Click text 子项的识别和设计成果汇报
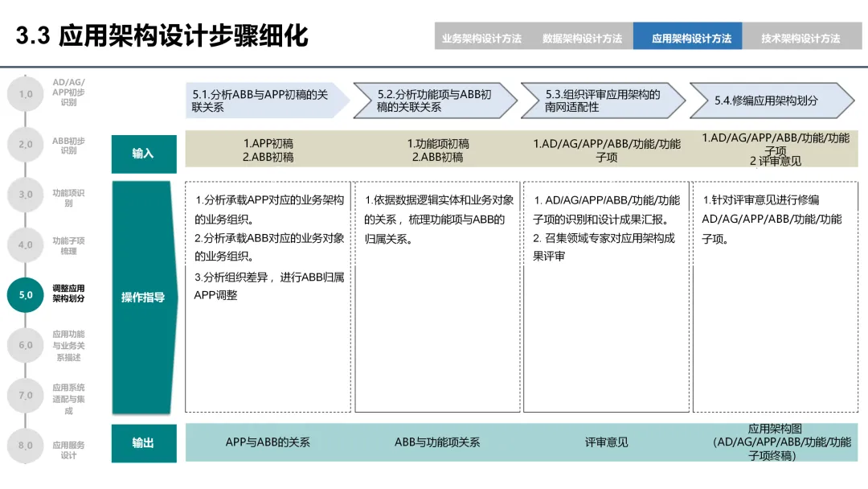 (x=600, y=220)
